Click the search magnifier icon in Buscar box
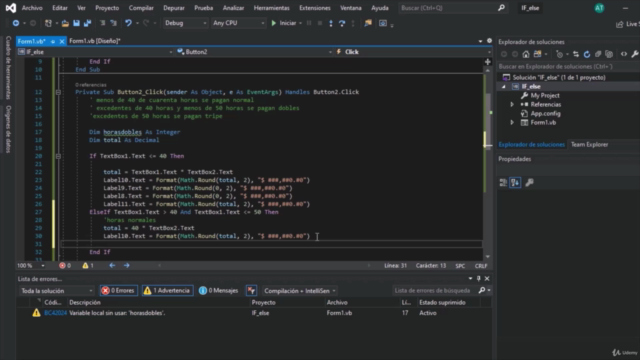 pos(501,8)
